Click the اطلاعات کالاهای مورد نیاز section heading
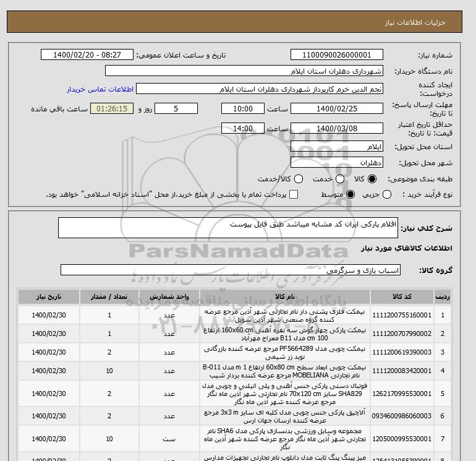This screenshot has width=476, height=461. pos(407,248)
